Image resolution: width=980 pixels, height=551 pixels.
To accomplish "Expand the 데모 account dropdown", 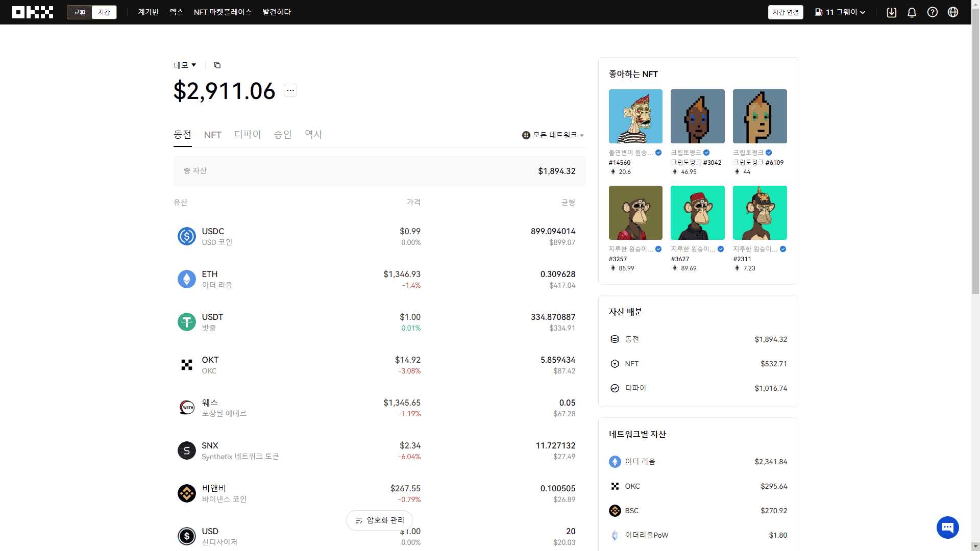I will click(185, 65).
